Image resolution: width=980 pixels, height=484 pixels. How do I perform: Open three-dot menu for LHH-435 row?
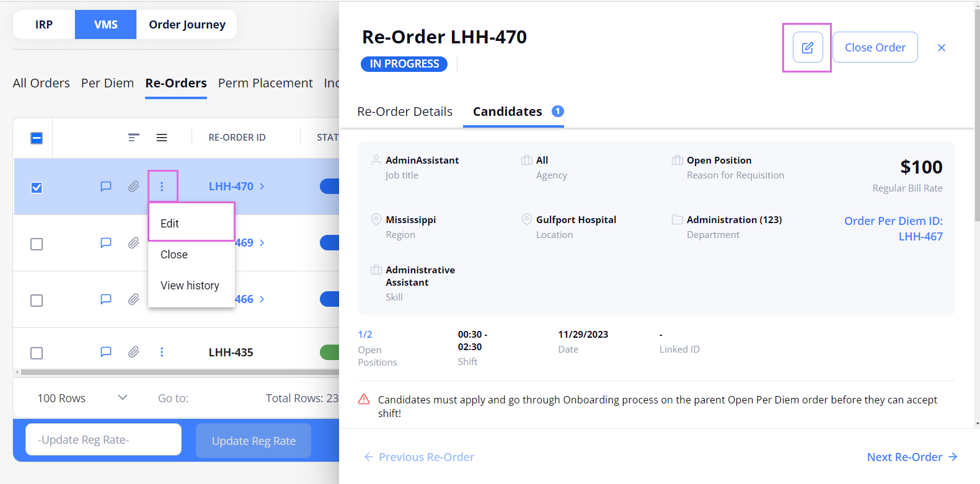click(x=162, y=352)
